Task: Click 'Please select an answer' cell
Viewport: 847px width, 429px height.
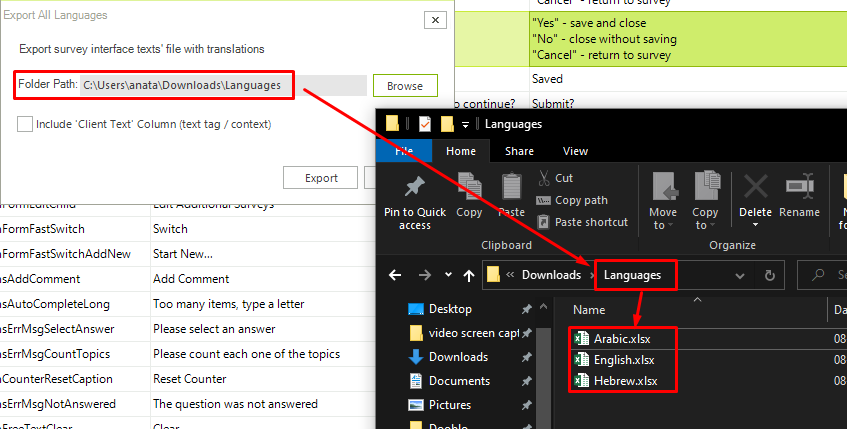Action: 214,329
